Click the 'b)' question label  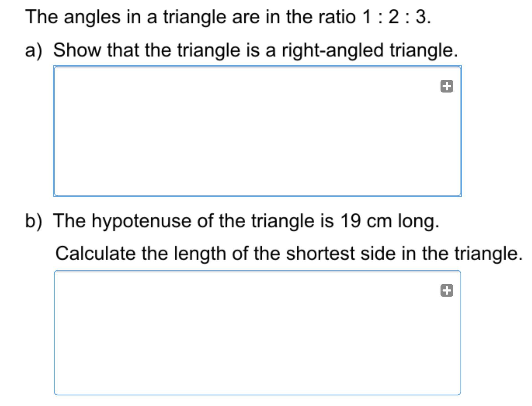click(34, 221)
